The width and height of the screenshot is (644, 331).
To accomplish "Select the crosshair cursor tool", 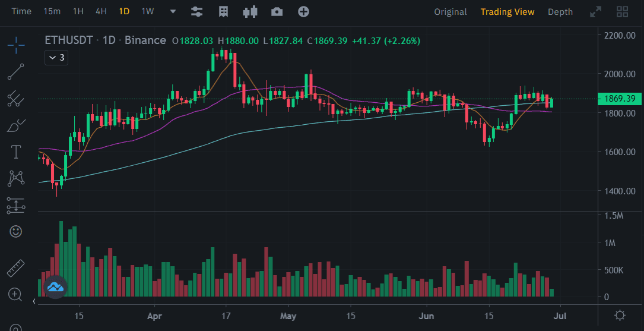I will [16, 43].
